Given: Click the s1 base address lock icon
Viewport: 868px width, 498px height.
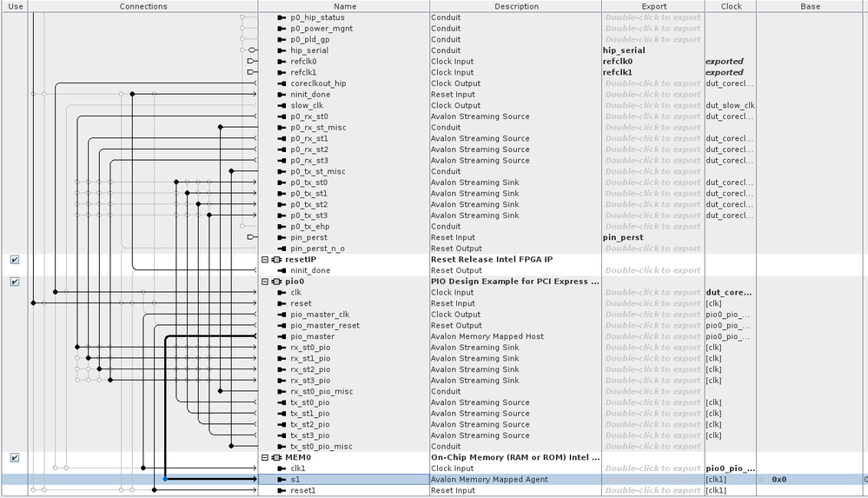Looking at the screenshot, I should click(x=761, y=480).
